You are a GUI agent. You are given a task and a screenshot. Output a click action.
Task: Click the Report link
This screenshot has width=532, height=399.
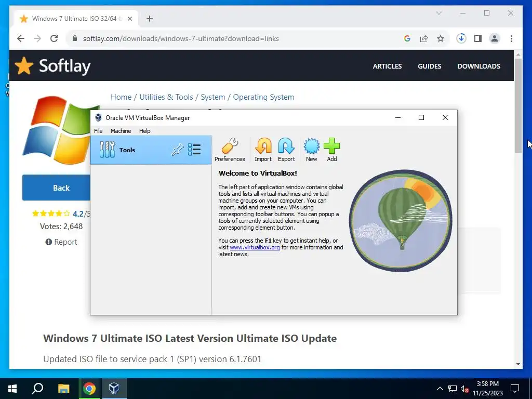pyautogui.click(x=61, y=242)
